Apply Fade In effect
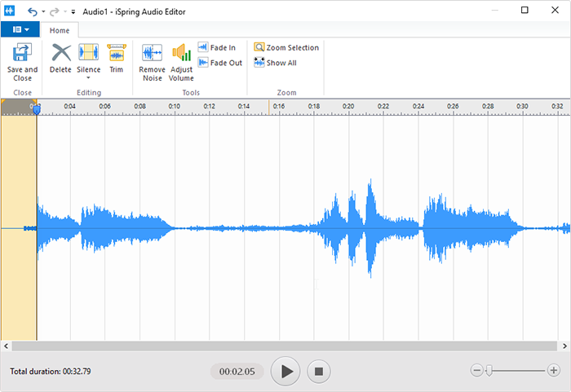Image resolution: width=571 pixels, height=392 pixels. [217, 47]
